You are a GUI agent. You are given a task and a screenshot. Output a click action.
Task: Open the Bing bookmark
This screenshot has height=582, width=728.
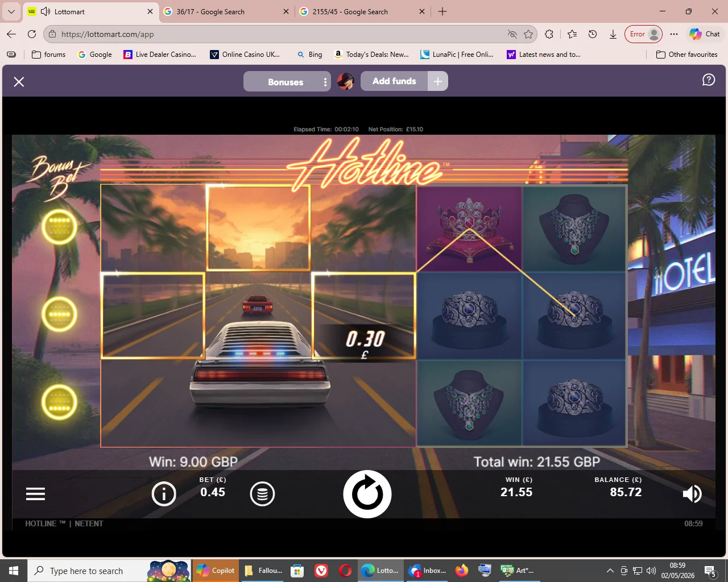click(x=309, y=55)
